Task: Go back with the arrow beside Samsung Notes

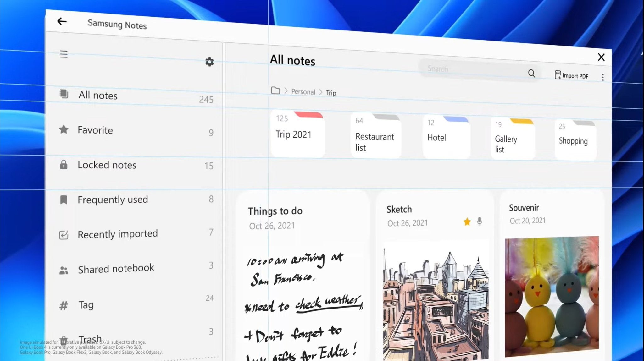Action: pyautogui.click(x=62, y=21)
